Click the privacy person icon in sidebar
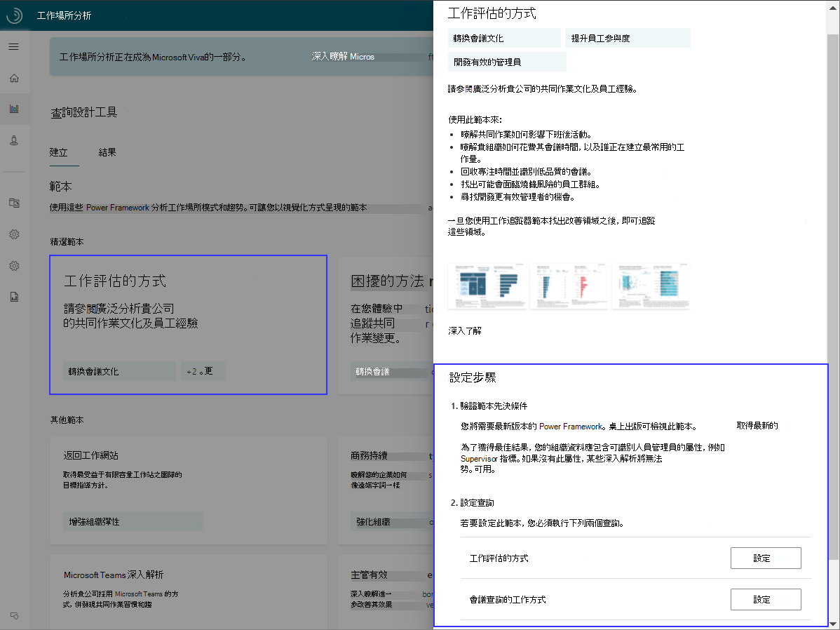 [x=13, y=140]
